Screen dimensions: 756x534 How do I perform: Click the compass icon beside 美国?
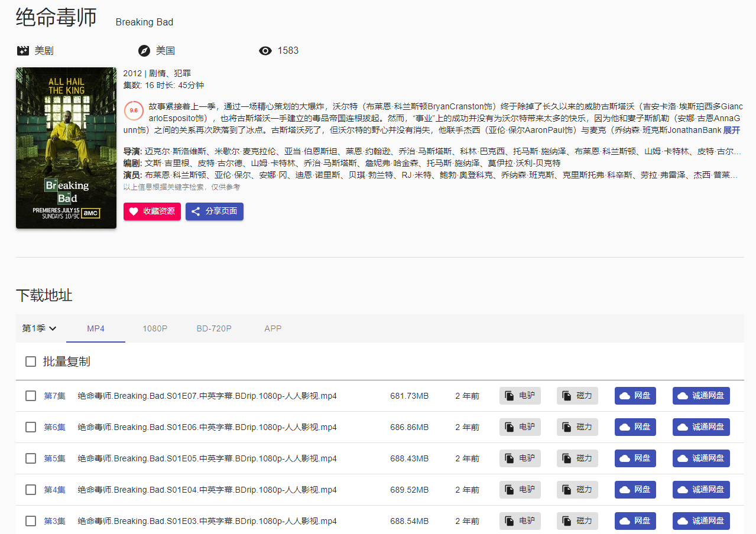[144, 51]
